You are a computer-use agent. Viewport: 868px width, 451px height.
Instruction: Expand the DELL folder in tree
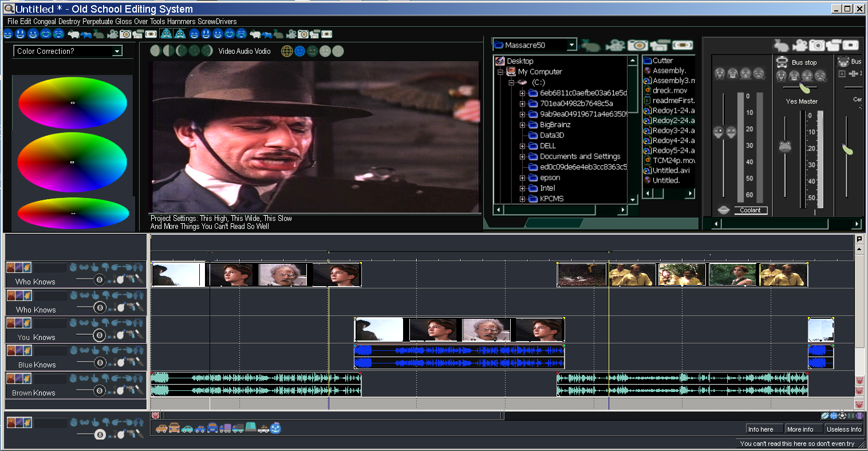(522, 146)
